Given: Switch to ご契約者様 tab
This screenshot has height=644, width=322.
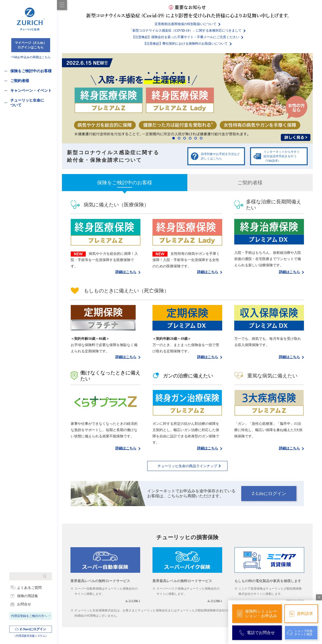Looking at the screenshot, I should 250,183.
